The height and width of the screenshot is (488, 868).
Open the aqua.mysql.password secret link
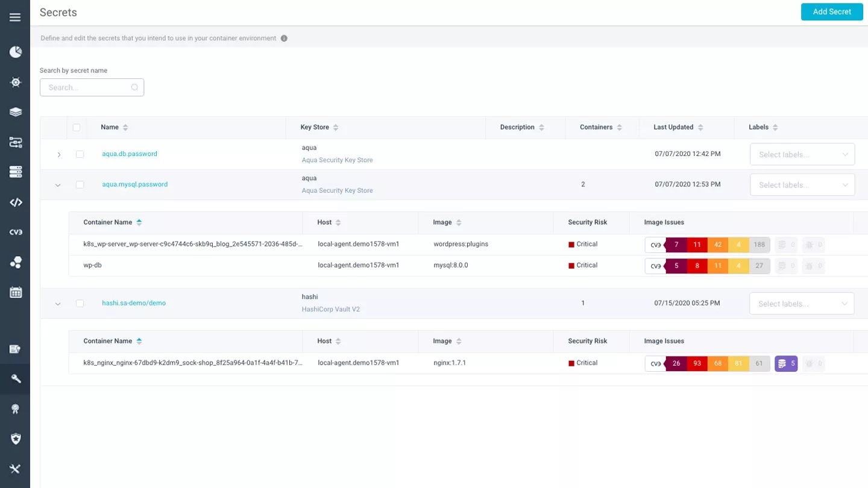click(135, 185)
